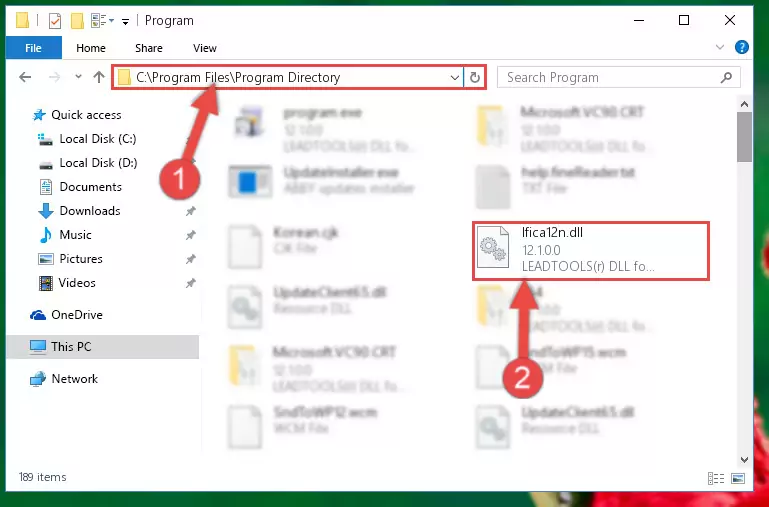Select This PC in navigation pane
Image resolution: width=769 pixels, height=507 pixels.
[x=103, y=347]
